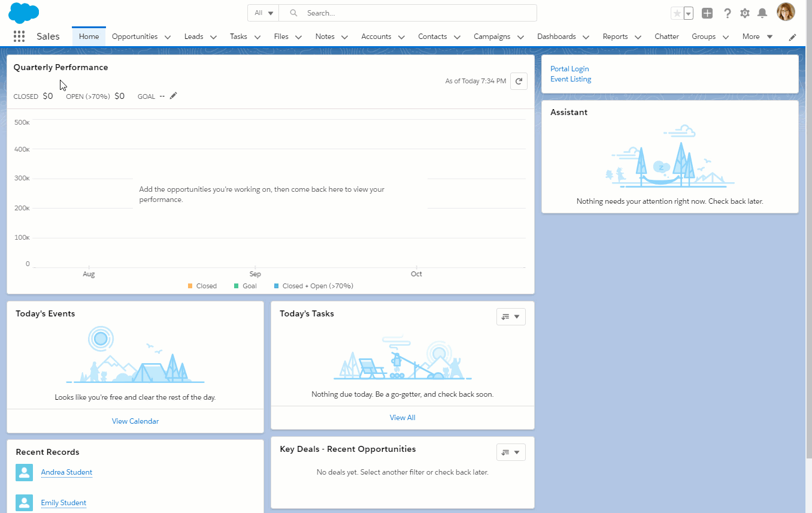Edit the quarterly goal pencil icon

tap(174, 96)
